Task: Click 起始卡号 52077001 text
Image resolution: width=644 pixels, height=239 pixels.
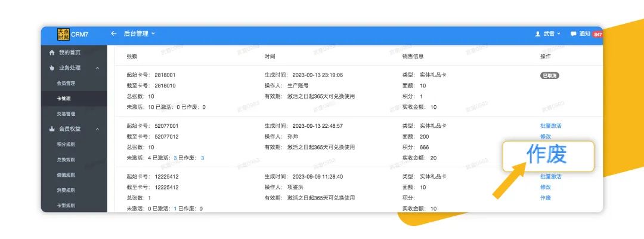Action: 153,126
